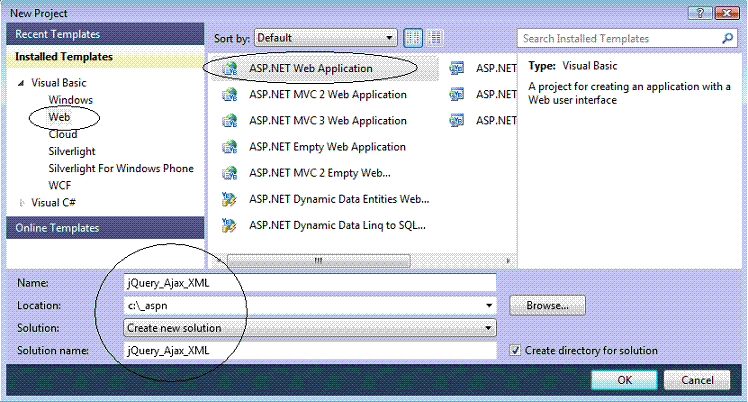This screenshot has height=402, width=748.
Task: Select the ASP.NET MVC 2 Web Application icon
Action: point(229,95)
